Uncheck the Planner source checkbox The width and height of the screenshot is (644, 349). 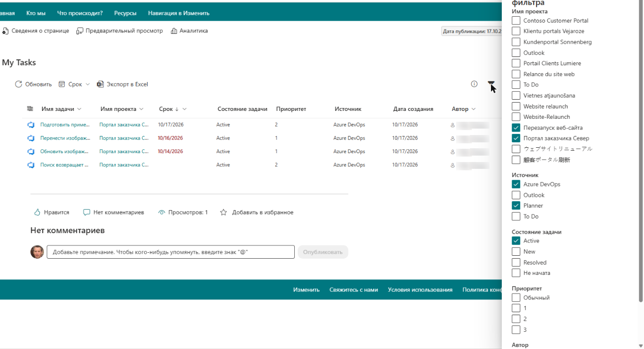[x=516, y=206]
